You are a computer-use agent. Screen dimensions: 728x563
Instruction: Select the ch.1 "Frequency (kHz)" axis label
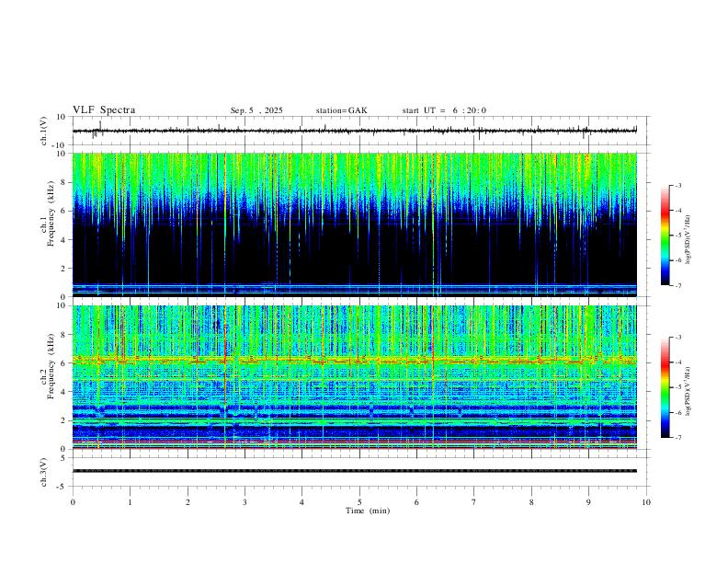coord(51,213)
